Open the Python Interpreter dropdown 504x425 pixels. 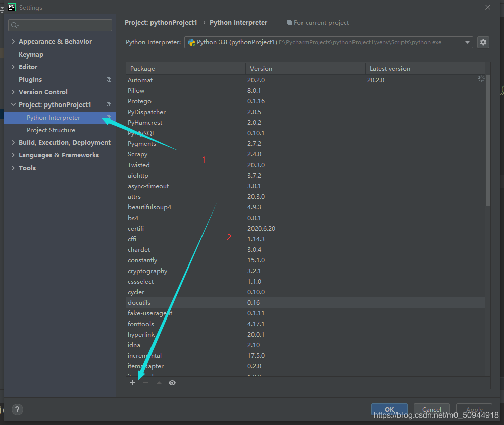467,42
